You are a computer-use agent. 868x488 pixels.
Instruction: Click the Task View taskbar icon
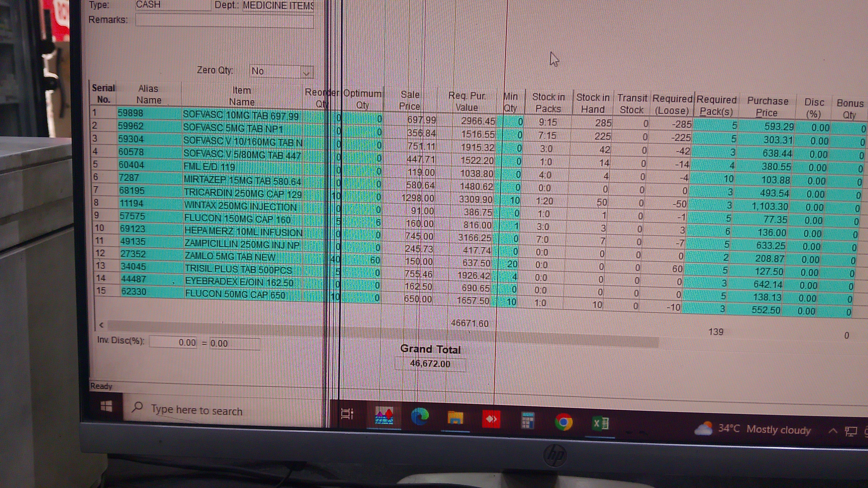[347, 414]
